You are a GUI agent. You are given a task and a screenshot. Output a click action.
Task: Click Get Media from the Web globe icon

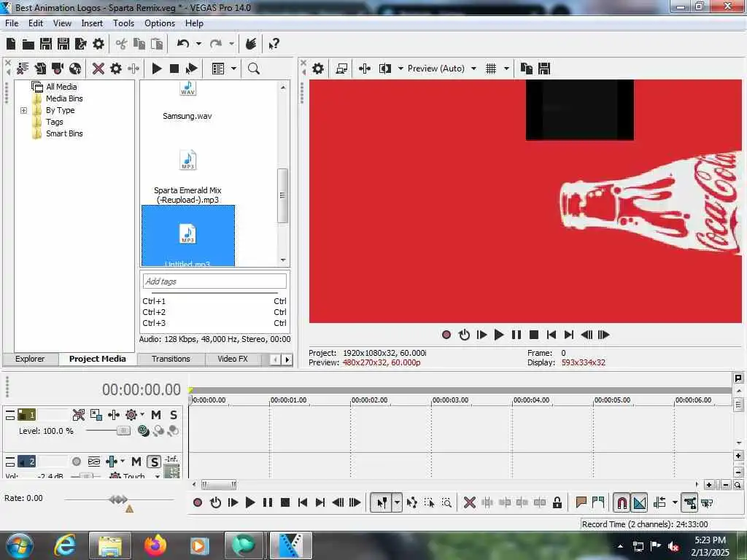point(75,69)
